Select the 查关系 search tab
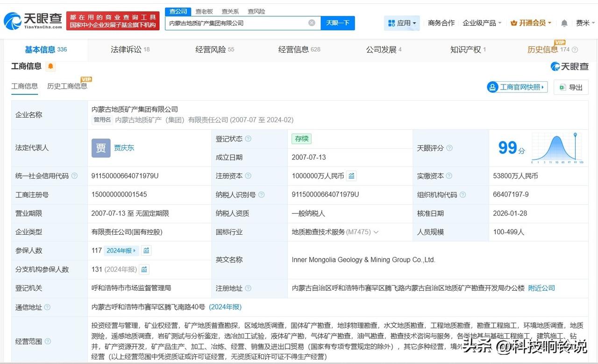Viewport: 598px width, 364px height. pyautogui.click(x=230, y=11)
